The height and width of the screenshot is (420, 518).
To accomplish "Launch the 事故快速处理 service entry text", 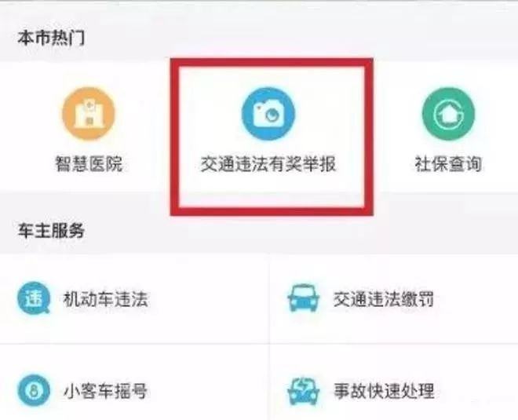I will (x=384, y=391).
